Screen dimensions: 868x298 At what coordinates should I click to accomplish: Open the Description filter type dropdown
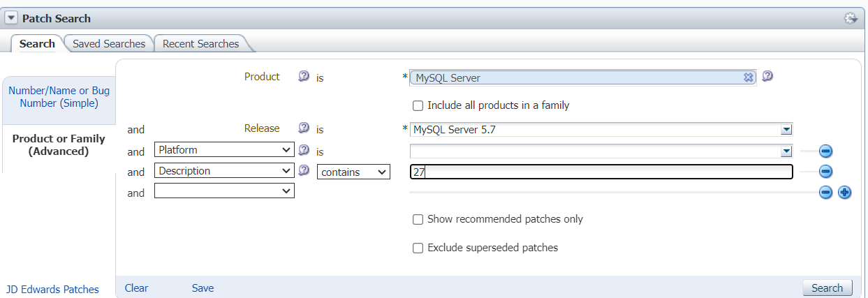pos(224,171)
